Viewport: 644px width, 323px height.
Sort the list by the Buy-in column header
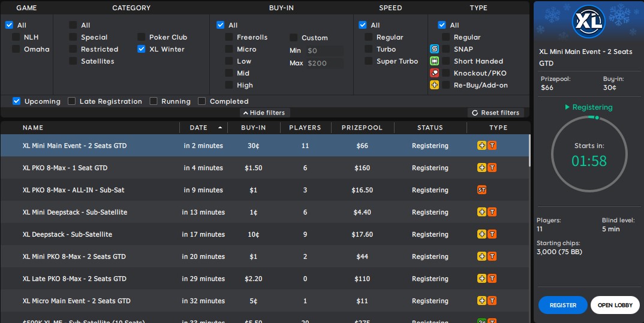pyautogui.click(x=253, y=128)
